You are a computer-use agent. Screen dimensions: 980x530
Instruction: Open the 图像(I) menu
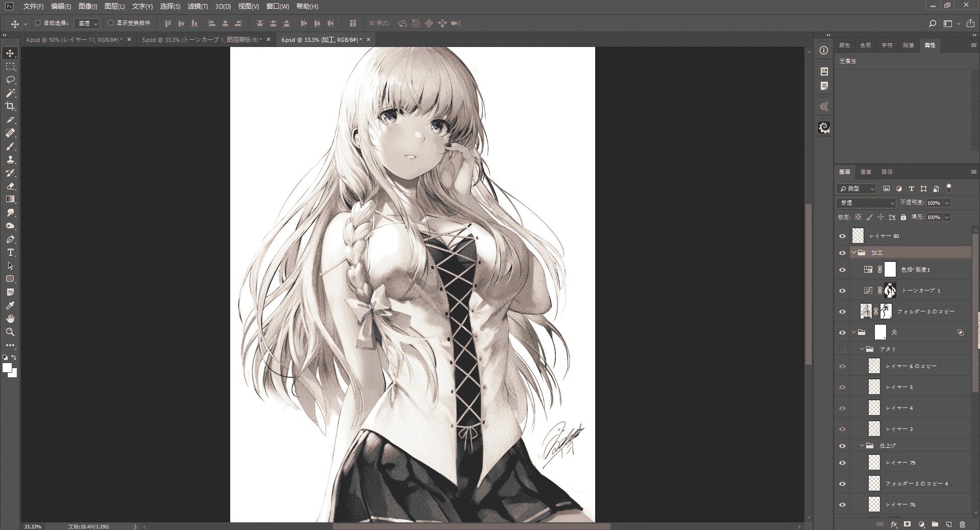coord(88,6)
